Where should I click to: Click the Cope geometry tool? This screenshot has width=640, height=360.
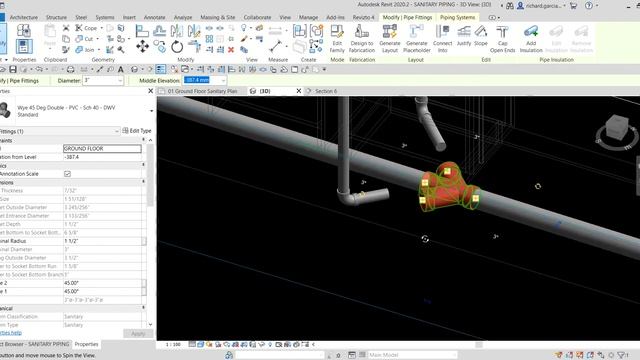click(86, 28)
